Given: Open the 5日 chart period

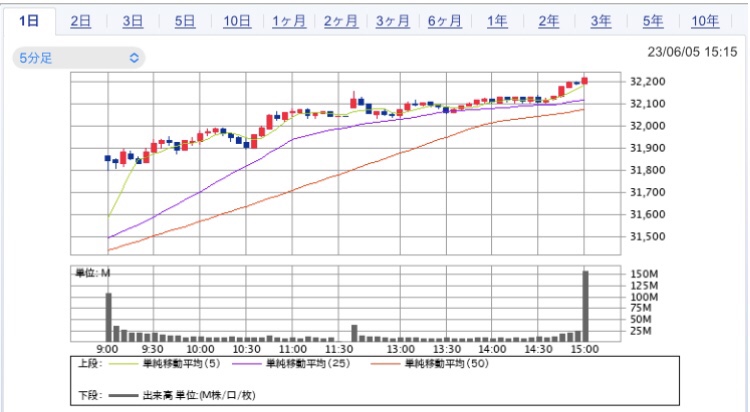Looking at the screenshot, I should [185, 21].
